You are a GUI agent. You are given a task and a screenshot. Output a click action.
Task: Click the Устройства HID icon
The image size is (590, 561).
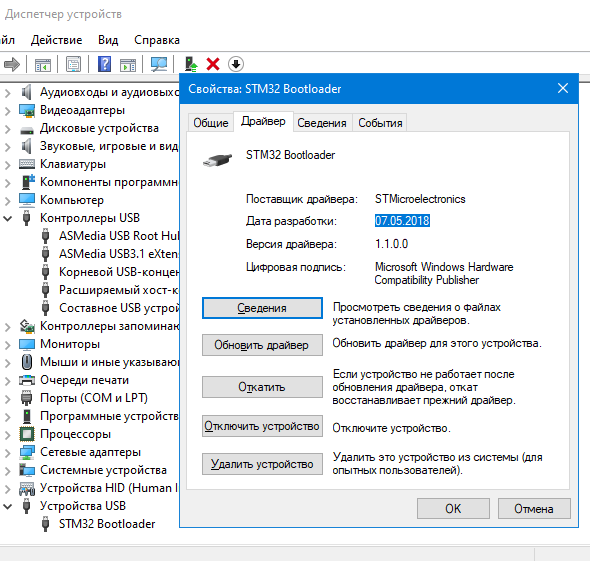(27, 488)
